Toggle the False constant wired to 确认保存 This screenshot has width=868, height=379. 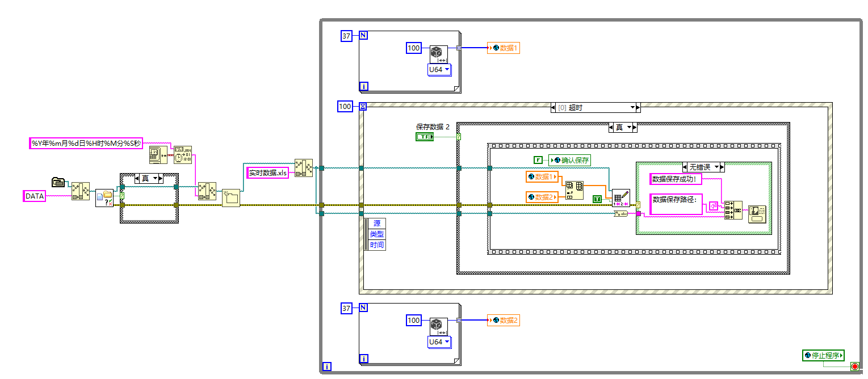pyautogui.click(x=538, y=159)
